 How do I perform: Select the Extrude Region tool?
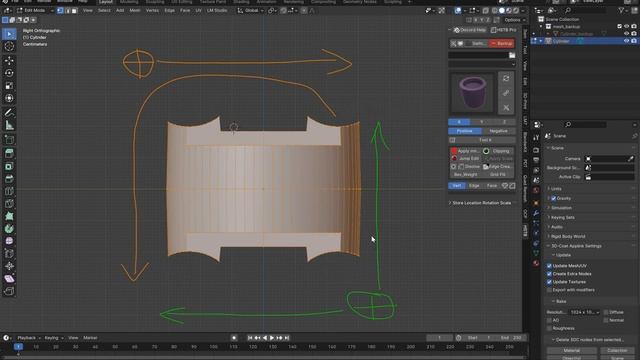[x=9, y=153]
